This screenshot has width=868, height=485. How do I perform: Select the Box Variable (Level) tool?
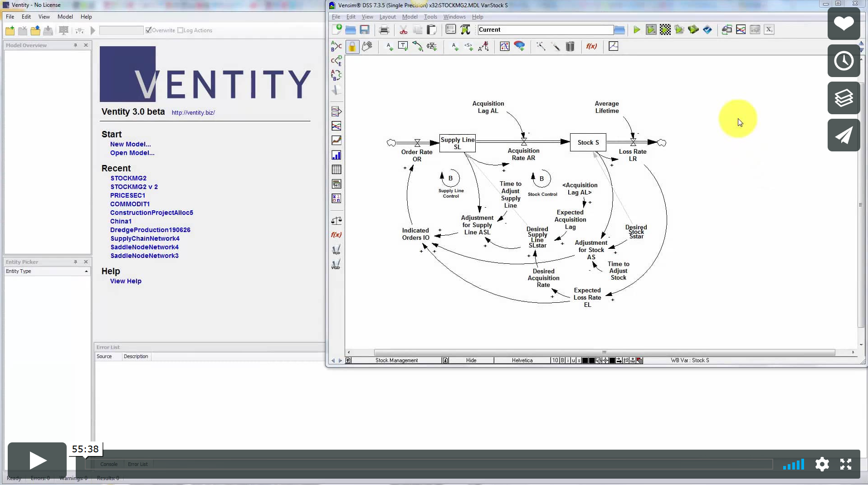(403, 47)
